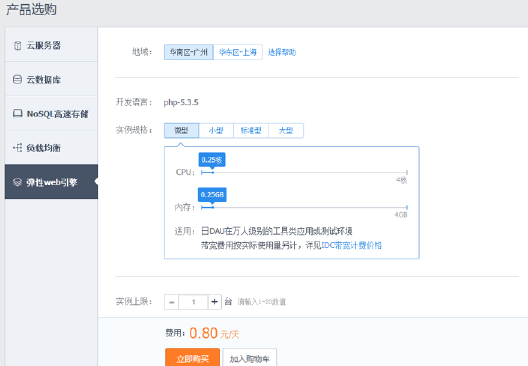Image resolution: width=528 pixels, height=366 pixels.
Task: Decrease instance limit with minus button
Action: coord(172,302)
